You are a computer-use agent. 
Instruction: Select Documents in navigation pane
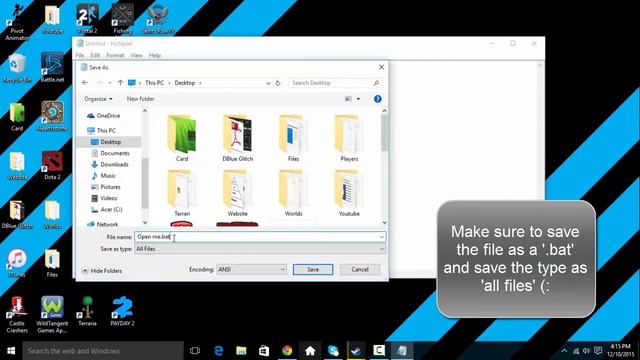tap(110, 153)
